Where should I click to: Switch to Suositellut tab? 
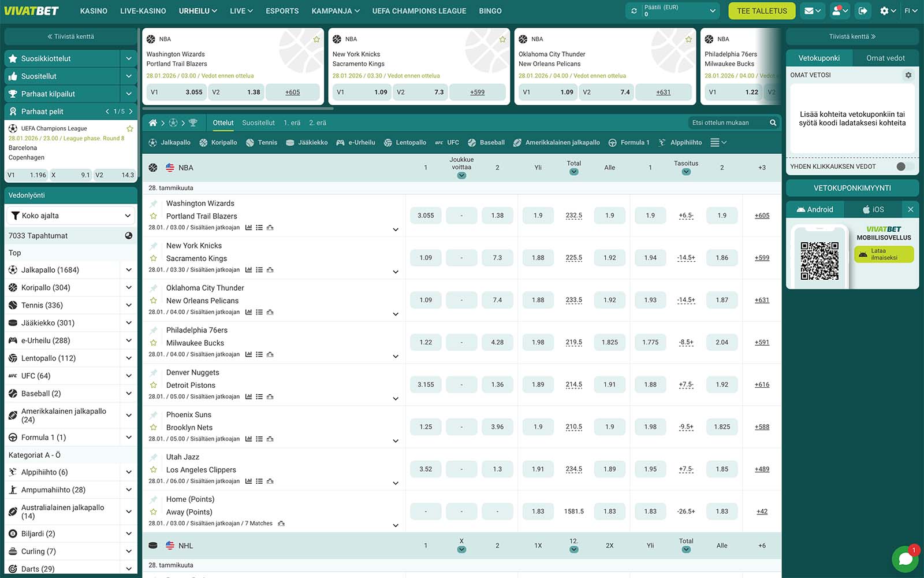click(x=258, y=123)
